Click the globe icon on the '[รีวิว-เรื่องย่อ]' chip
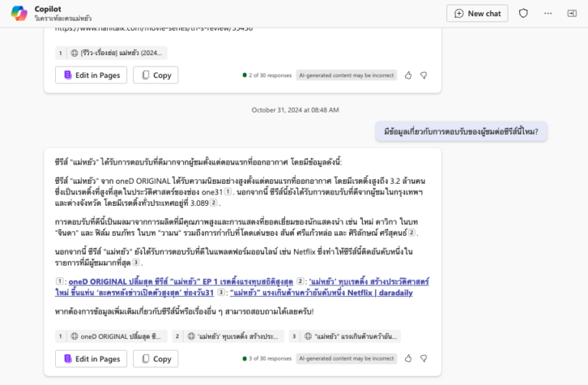This screenshot has width=588, height=385. 74,53
